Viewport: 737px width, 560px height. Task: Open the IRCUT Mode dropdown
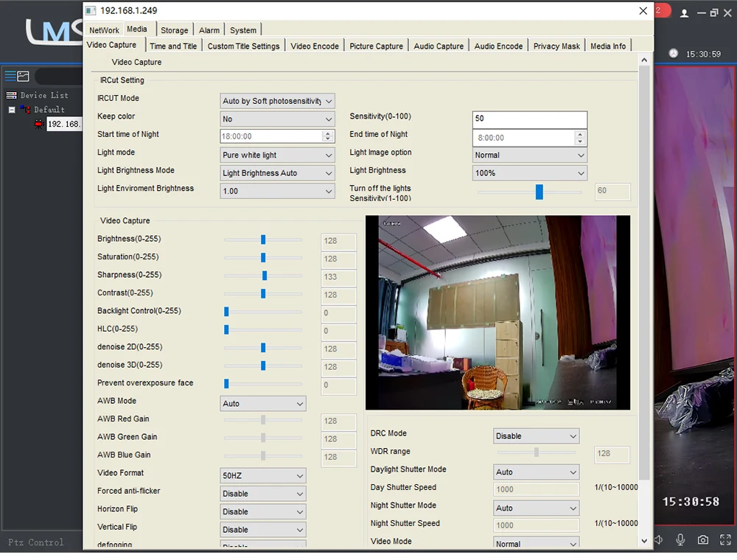(x=277, y=101)
